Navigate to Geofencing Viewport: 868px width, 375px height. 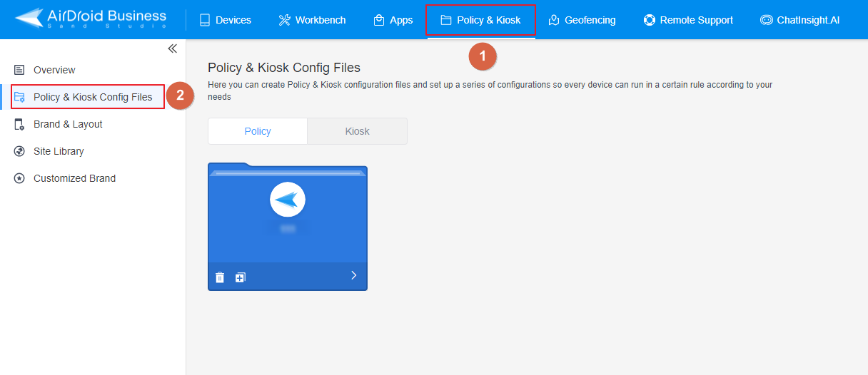pyautogui.click(x=582, y=20)
